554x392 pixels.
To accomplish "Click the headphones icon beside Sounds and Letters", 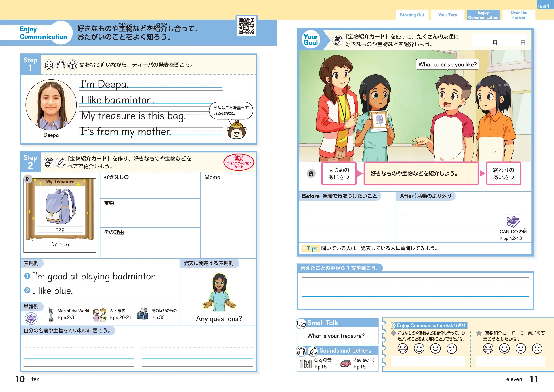I will 301,351.
